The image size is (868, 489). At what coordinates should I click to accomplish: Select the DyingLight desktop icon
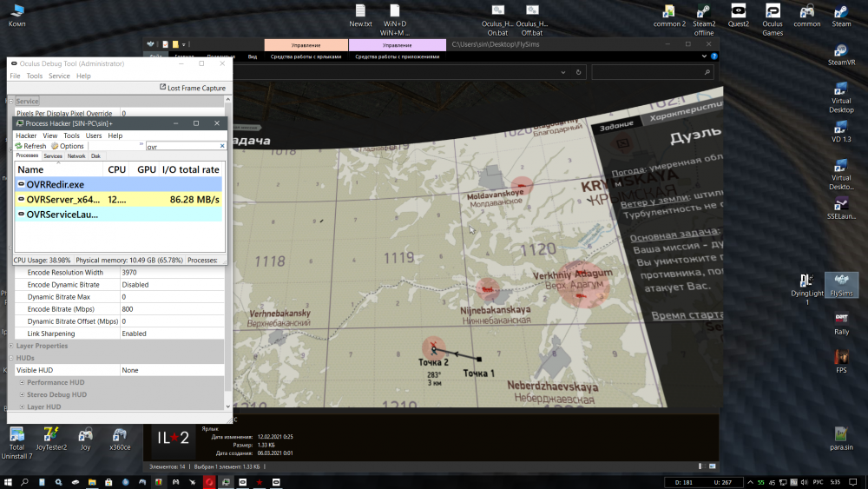(x=806, y=289)
